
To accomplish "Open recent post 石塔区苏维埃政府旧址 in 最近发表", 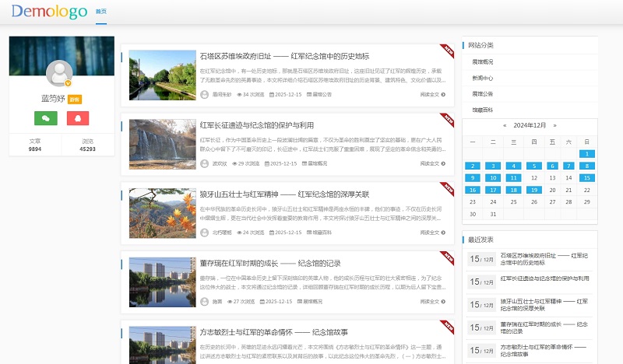I will (x=544, y=259).
